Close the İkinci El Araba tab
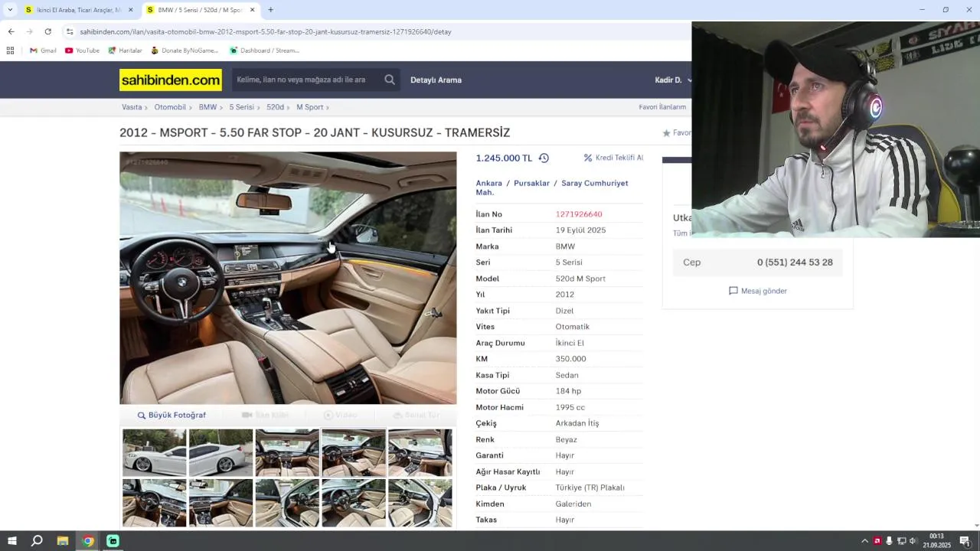The width and height of the screenshot is (980, 551). [x=130, y=10]
